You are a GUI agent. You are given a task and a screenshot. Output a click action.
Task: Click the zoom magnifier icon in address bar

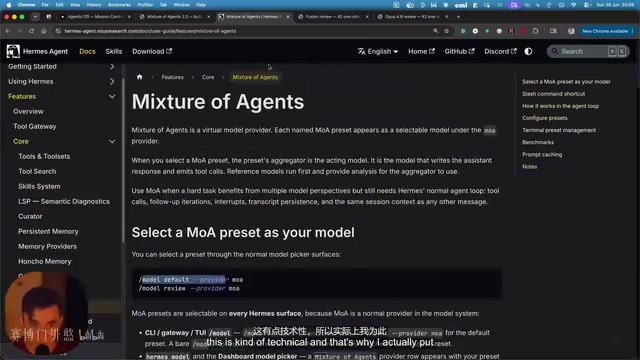436,31
